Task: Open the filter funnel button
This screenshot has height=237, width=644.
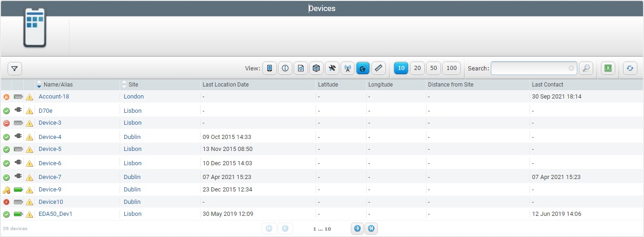Action: 15,69
